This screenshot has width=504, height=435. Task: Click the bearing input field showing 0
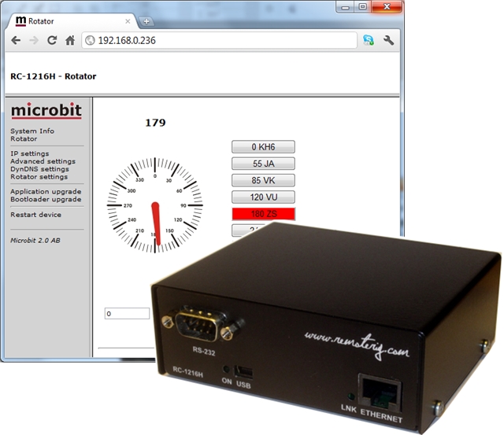pyautogui.click(x=127, y=314)
